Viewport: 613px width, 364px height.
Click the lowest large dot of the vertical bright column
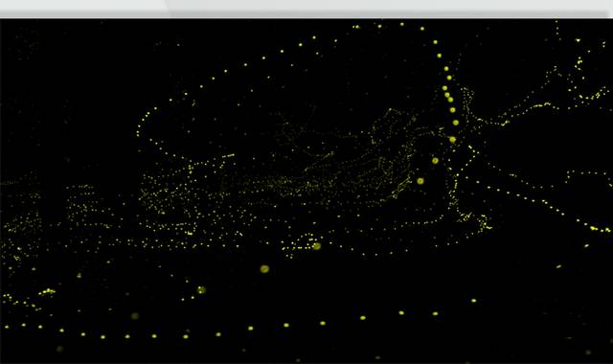(x=420, y=181)
